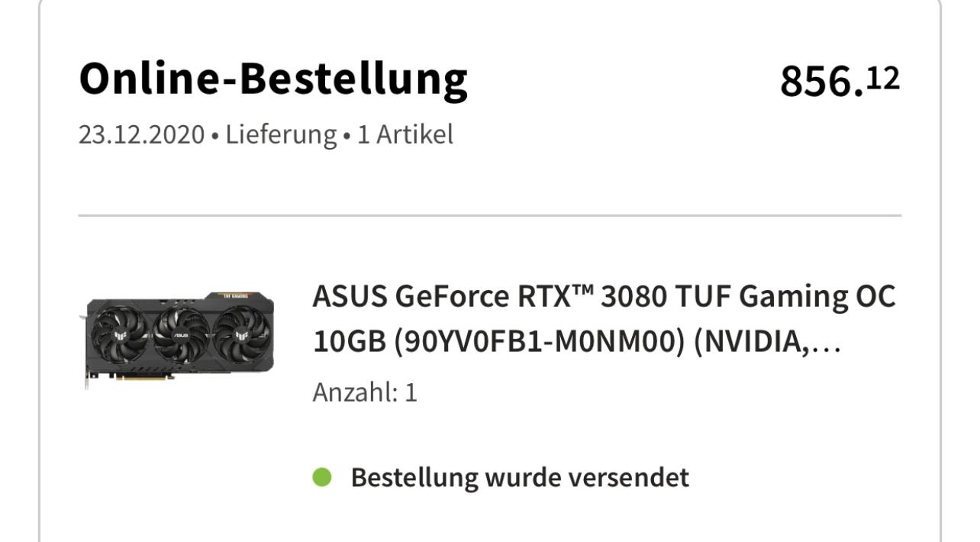This screenshot has height=542, width=980.
Task: Click the green shipped status dot
Action: pos(322,477)
